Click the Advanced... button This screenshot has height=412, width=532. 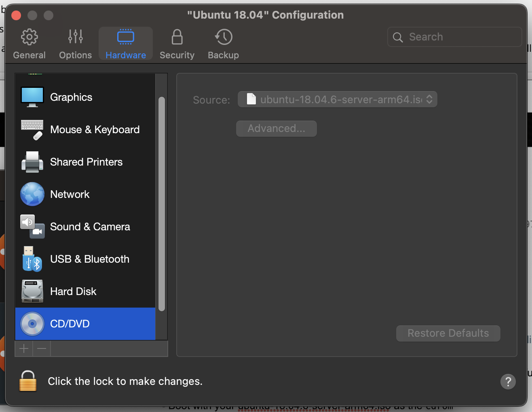coord(277,129)
